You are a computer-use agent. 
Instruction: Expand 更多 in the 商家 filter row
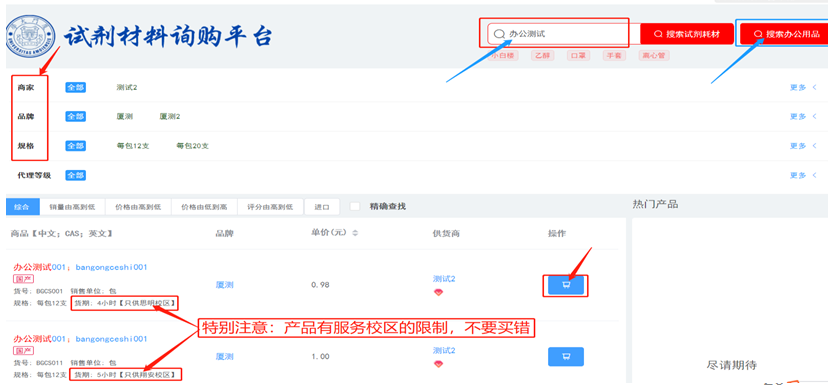803,88
